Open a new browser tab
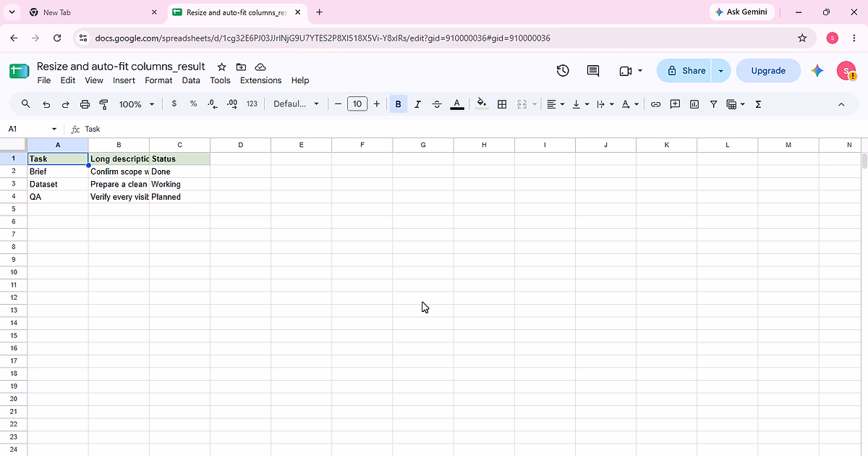 pos(320,12)
